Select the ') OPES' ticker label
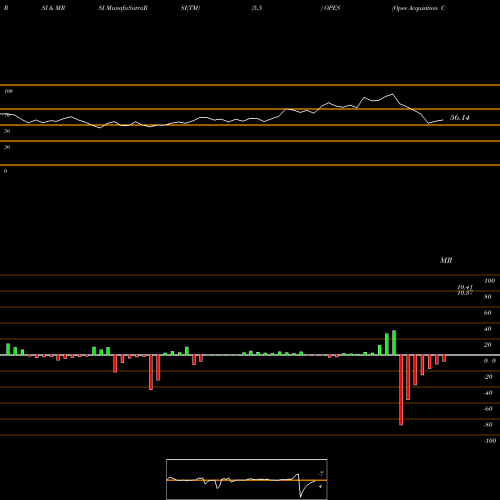The height and width of the screenshot is (500, 500). click(330, 8)
